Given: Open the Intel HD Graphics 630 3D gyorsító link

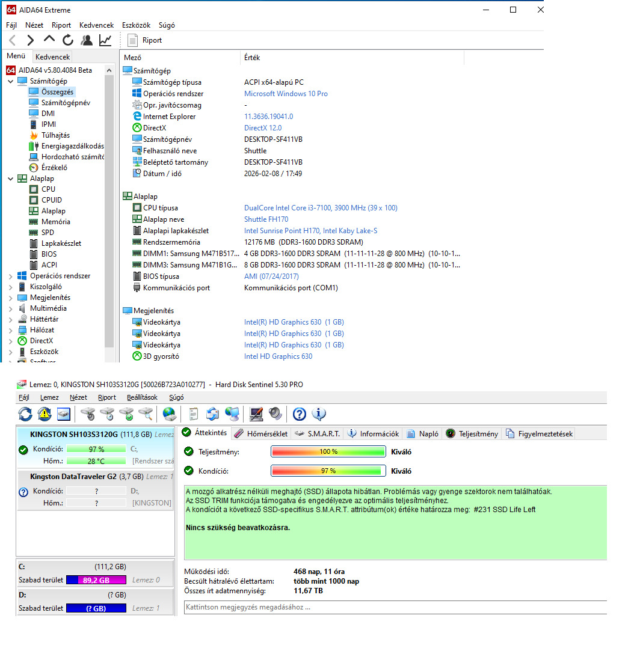Looking at the screenshot, I should [x=278, y=356].
